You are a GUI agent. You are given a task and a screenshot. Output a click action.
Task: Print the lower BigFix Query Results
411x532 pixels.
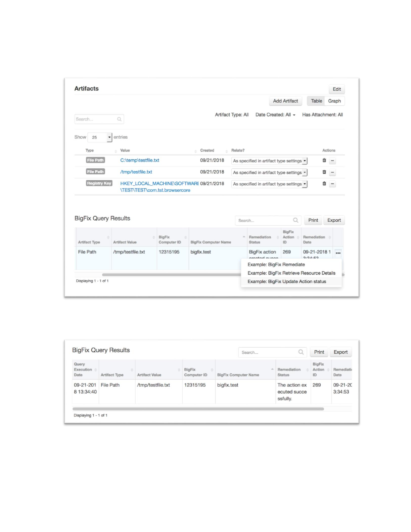(x=319, y=352)
